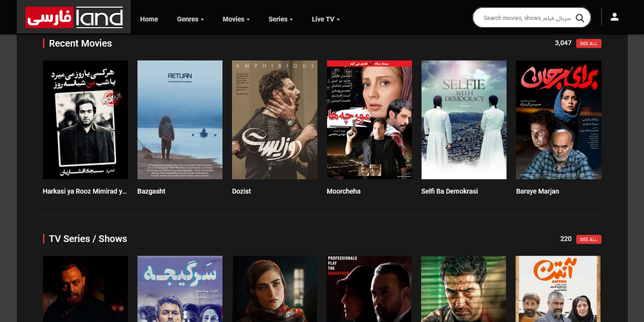Click the Baraye Marjan title link

538,191
